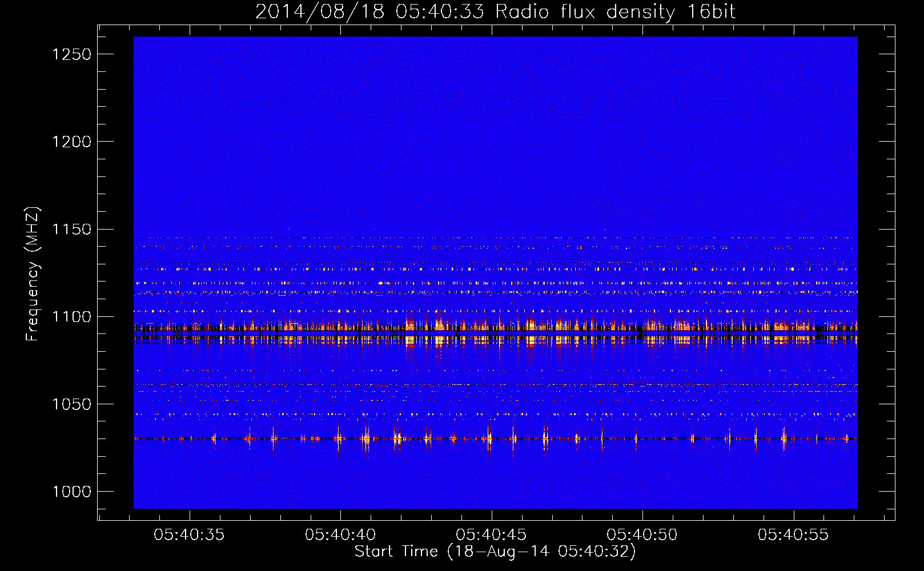This screenshot has height=571, width=924.
Task: Click the 05:40:55 time tick label
Action: point(793,535)
